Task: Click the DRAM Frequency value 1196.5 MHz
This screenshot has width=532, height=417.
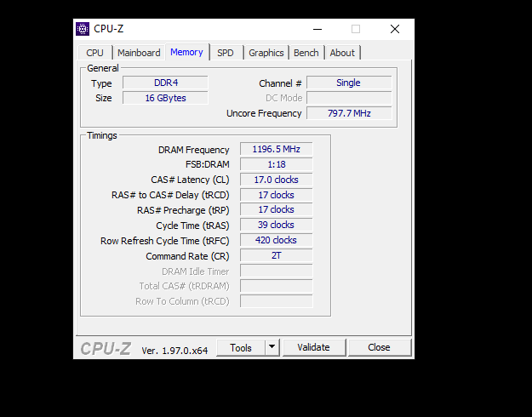Action: (276, 149)
